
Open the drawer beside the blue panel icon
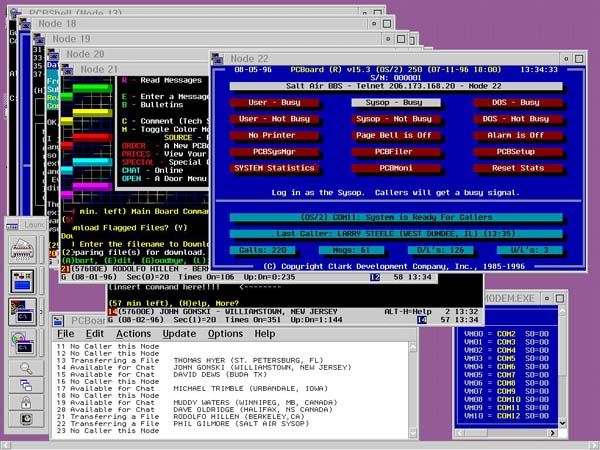tap(42, 281)
